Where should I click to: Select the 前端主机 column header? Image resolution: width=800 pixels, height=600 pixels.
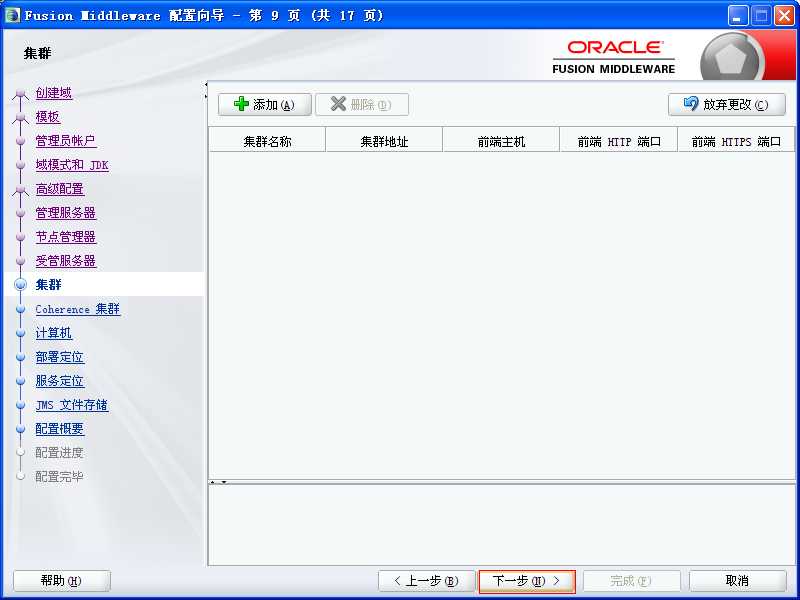click(x=501, y=141)
